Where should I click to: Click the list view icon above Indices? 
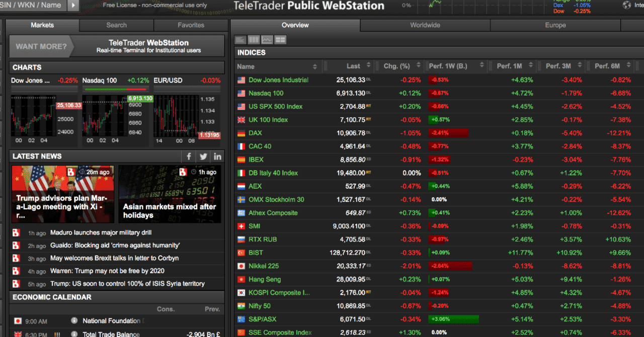tap(240, 40)
